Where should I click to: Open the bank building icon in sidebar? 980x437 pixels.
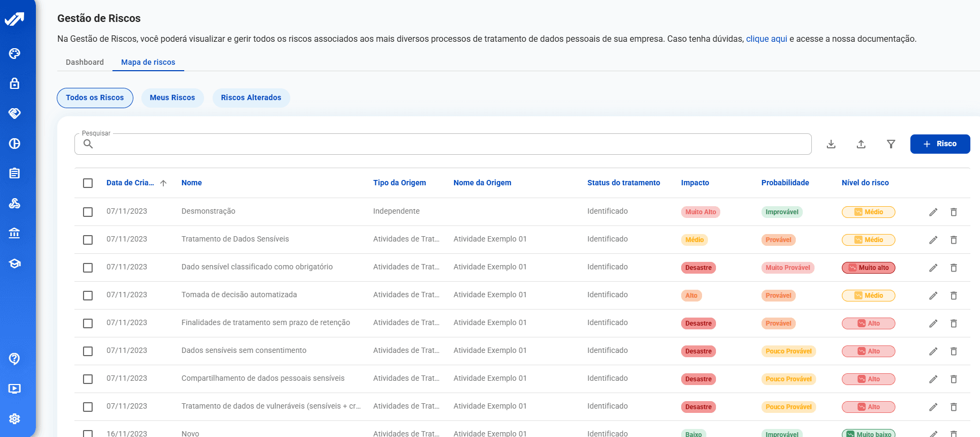[14, 233]
